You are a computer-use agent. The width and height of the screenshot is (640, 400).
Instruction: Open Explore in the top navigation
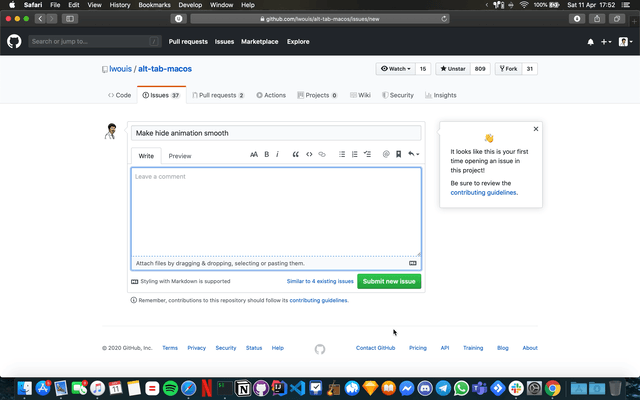[298, 42]
